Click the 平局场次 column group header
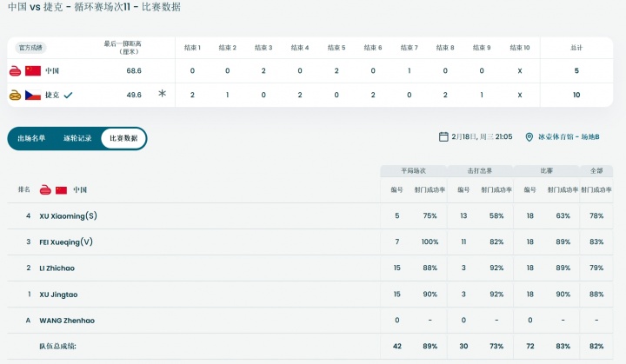This screenshot has width=626, height=364. click(413, 171)
